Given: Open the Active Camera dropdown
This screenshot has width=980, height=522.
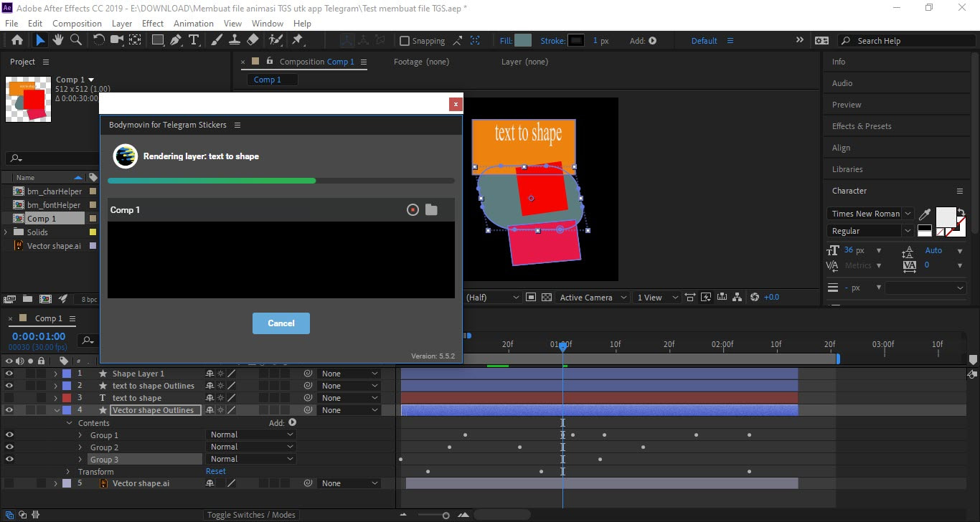Looking at the screenshot, I should coord(592,297).
